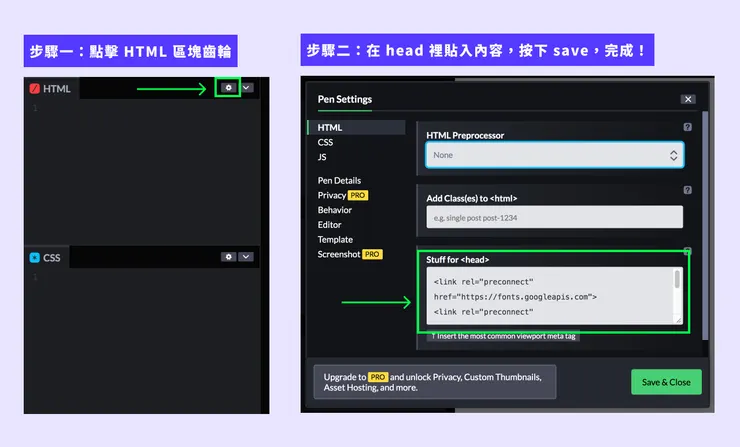Open Editor settings section

click(x=329, y=225)
